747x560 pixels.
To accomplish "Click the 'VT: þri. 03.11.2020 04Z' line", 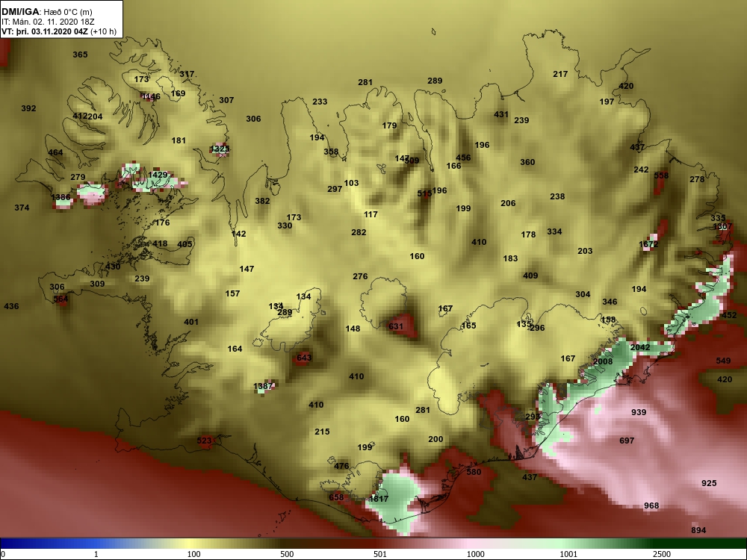I will click(x=44, y=31).
